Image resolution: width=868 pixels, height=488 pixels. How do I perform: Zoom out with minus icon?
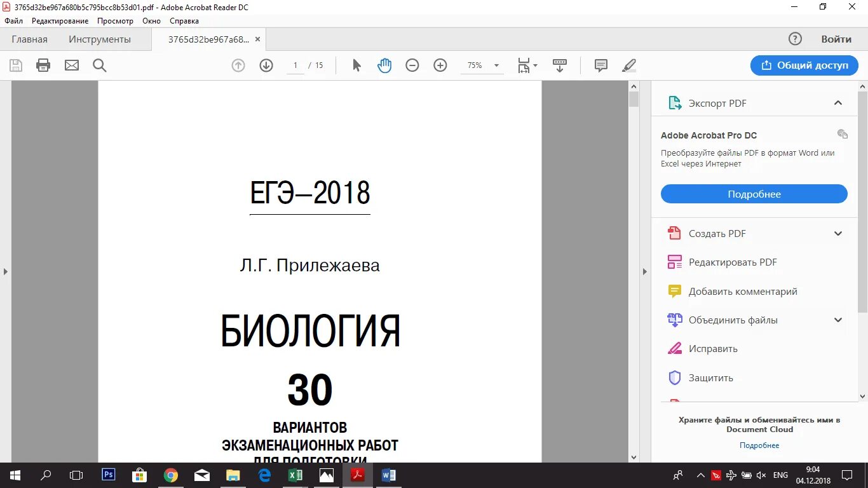tap(412, 65)
